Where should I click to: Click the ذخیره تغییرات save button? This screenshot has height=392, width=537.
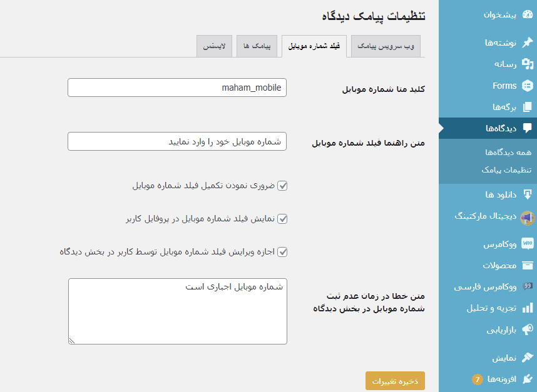(395, 381)
